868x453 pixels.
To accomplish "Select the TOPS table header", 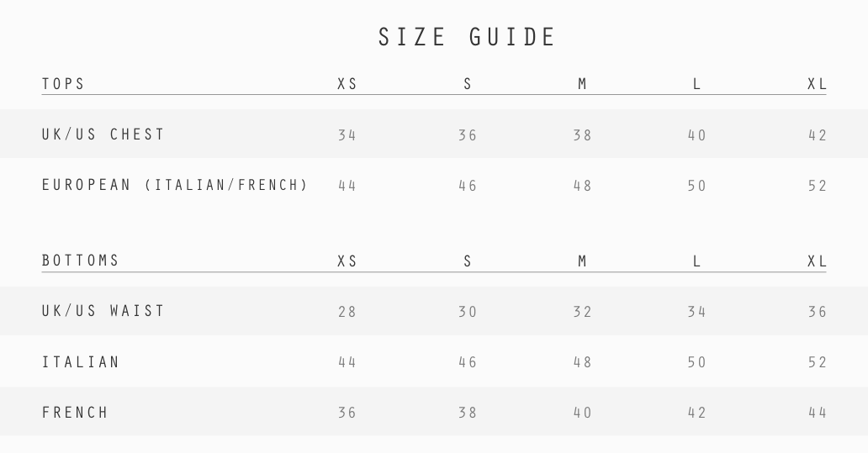I will (x=64, y=84).
